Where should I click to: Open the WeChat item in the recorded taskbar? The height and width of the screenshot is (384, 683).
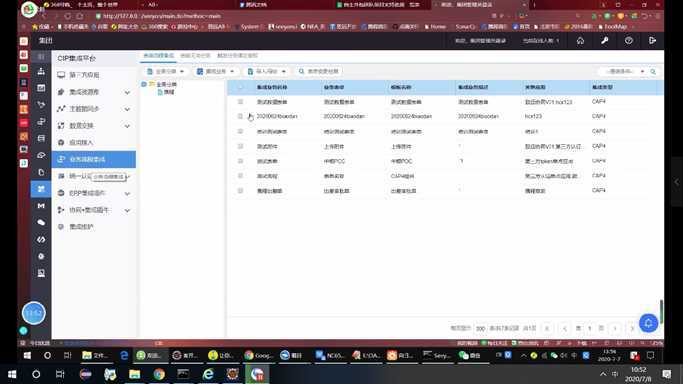click(470, 355)
